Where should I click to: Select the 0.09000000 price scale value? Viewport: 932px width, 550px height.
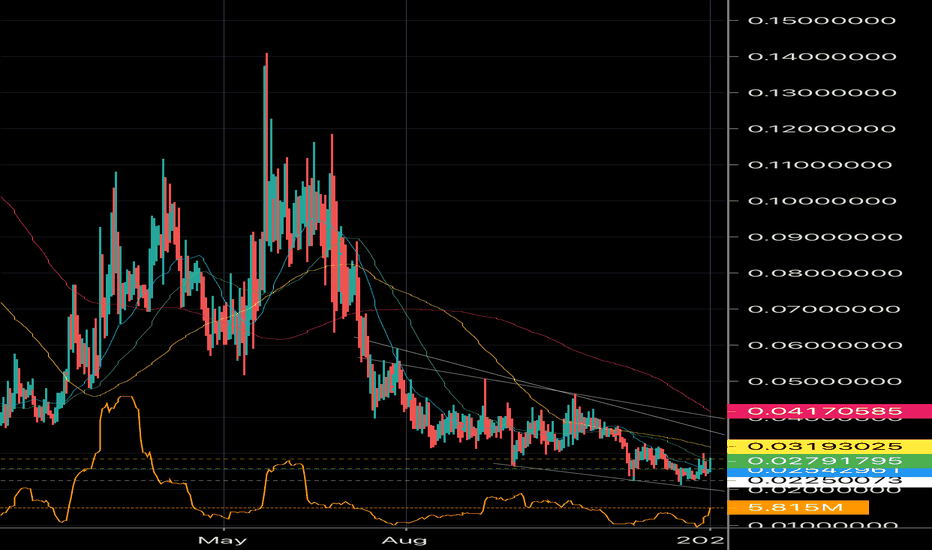[x=825, y=237]
